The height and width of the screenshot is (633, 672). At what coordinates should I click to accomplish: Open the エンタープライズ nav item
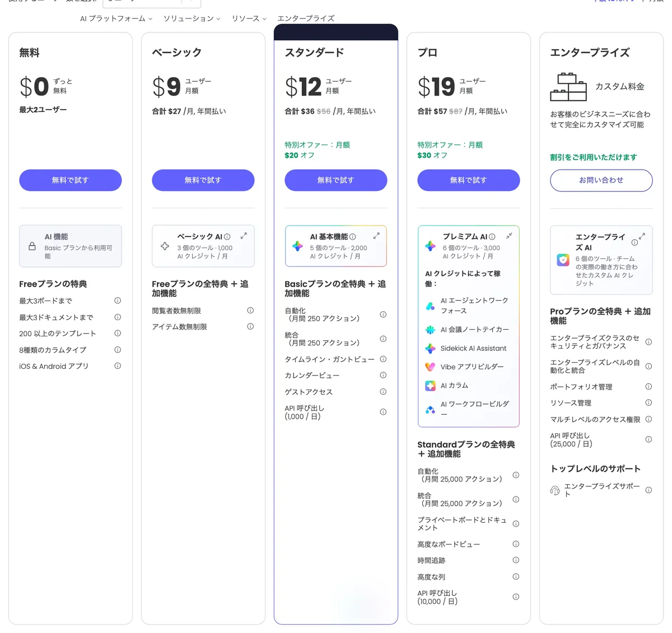(306, 18)
